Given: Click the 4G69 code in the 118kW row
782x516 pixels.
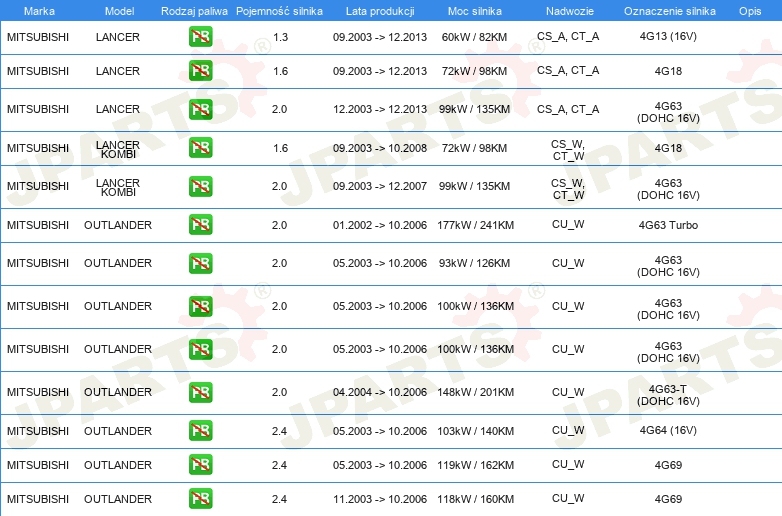Looking at the screenshot, I should pos(668,499).
